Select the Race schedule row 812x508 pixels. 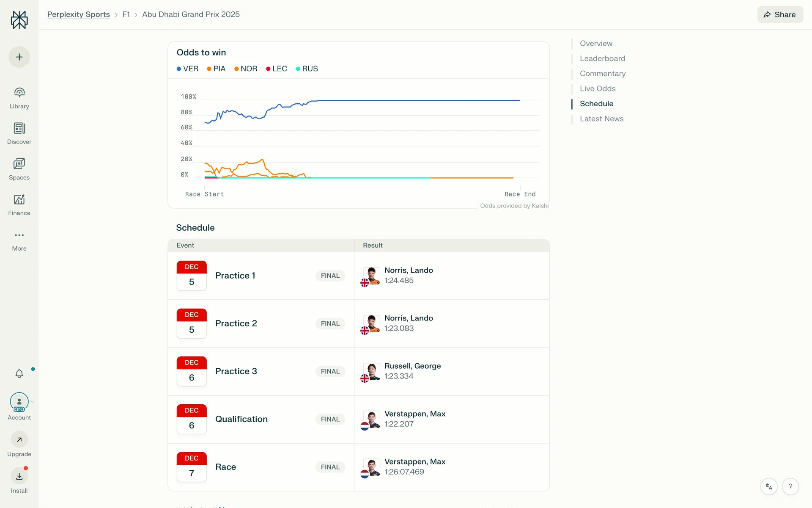[225, 467]
